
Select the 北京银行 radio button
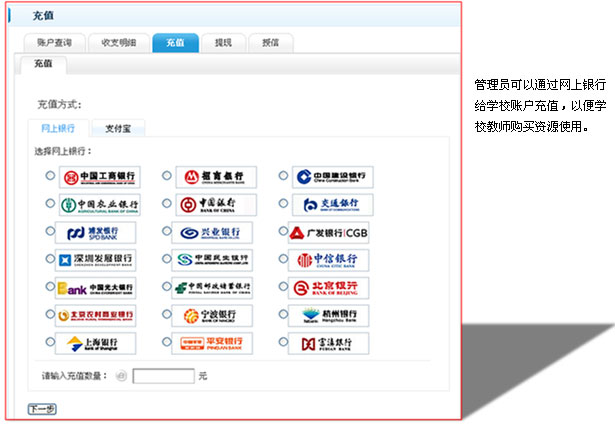click(283, 286)
